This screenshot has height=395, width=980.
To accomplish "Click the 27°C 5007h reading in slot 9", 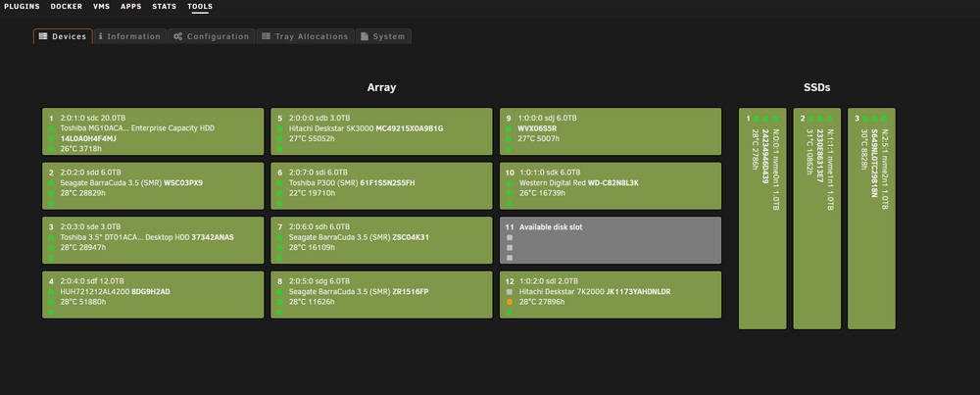I will pos(540,139).
